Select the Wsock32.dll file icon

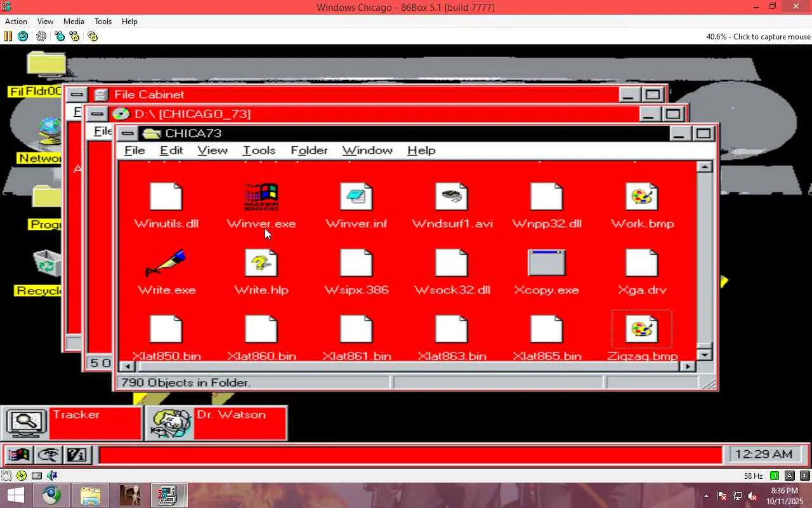(452, 263)
